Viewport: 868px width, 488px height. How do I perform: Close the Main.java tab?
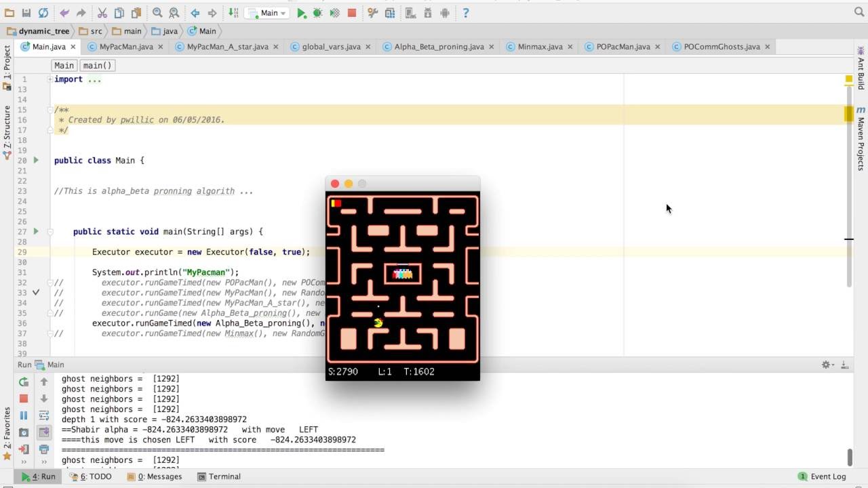click(x=73, y=47)
